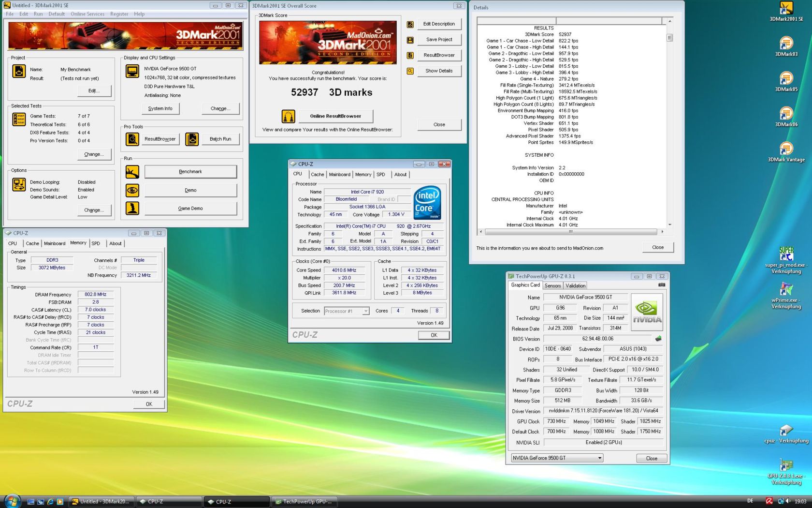Image resolution: width=812 pixels, height=508 pixels.
Task: Click the Batch Run icon in Pro Tools
Action: pos(192,139)
